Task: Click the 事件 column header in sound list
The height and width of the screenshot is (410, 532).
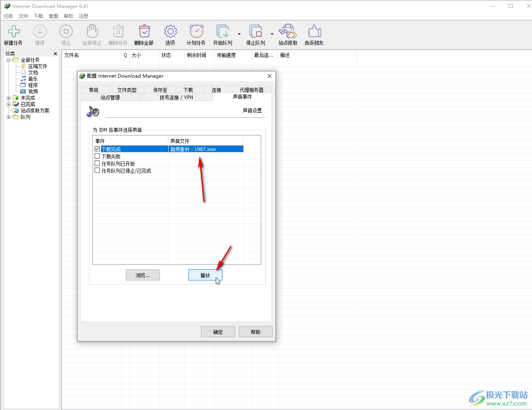Action: (131, 141)
